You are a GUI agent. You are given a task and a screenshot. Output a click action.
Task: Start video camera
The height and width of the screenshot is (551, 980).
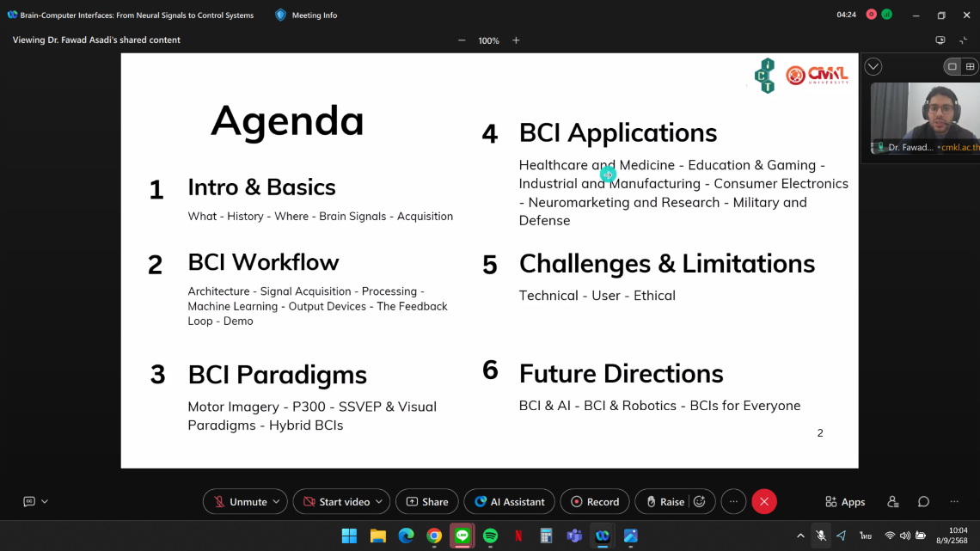click(x=335, y=502)
